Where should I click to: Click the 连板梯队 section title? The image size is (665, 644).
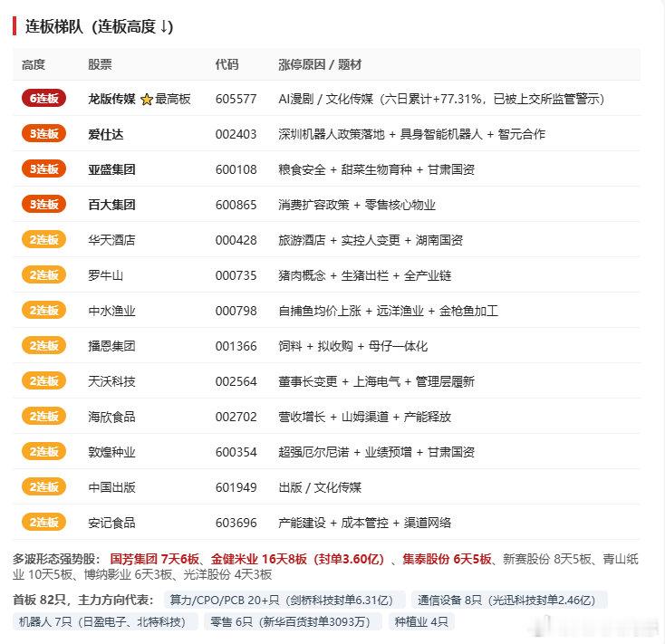99,26
